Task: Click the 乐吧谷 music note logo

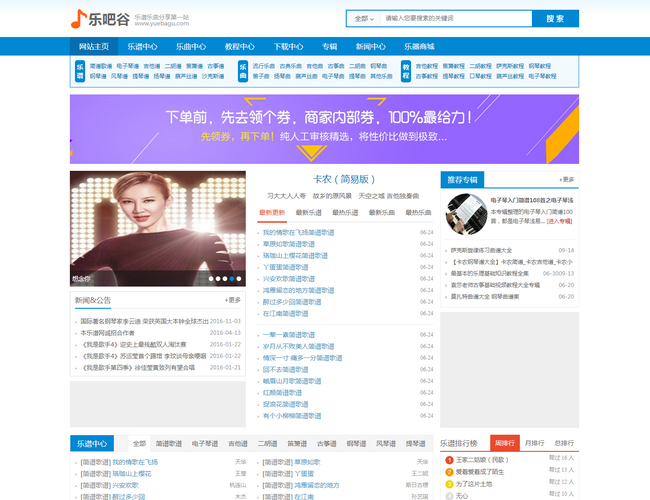Action: click(100, 19)
